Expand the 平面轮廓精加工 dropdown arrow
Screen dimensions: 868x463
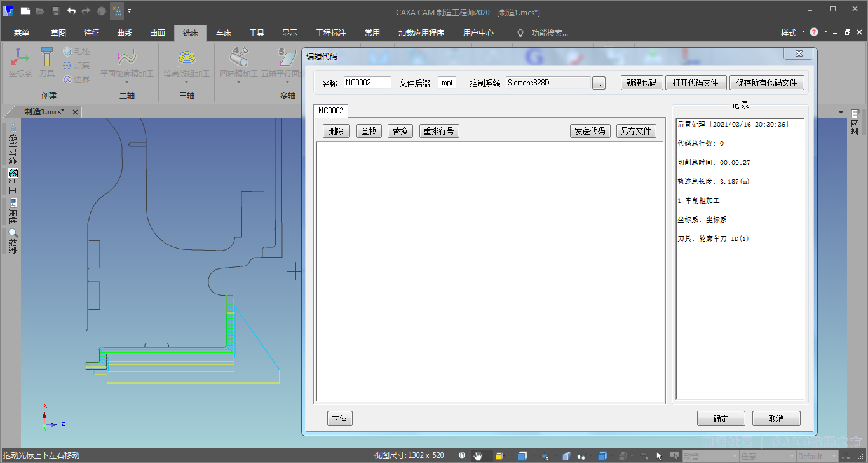[x=127, y=83]
